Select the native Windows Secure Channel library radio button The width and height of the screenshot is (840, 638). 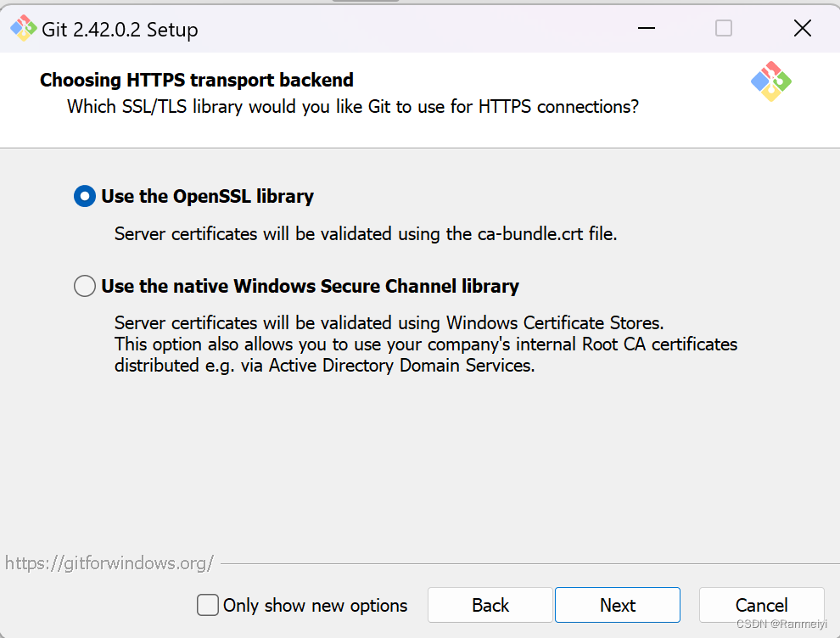85,286
